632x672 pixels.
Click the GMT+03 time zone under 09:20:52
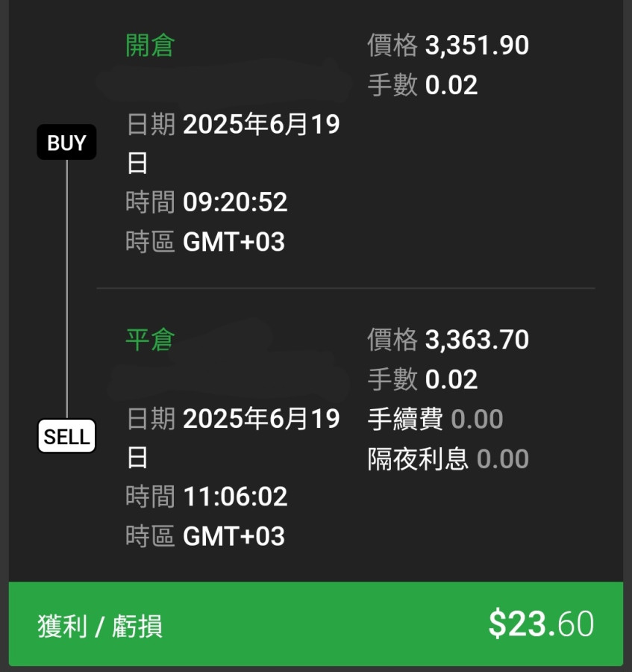tap(234, 242)
